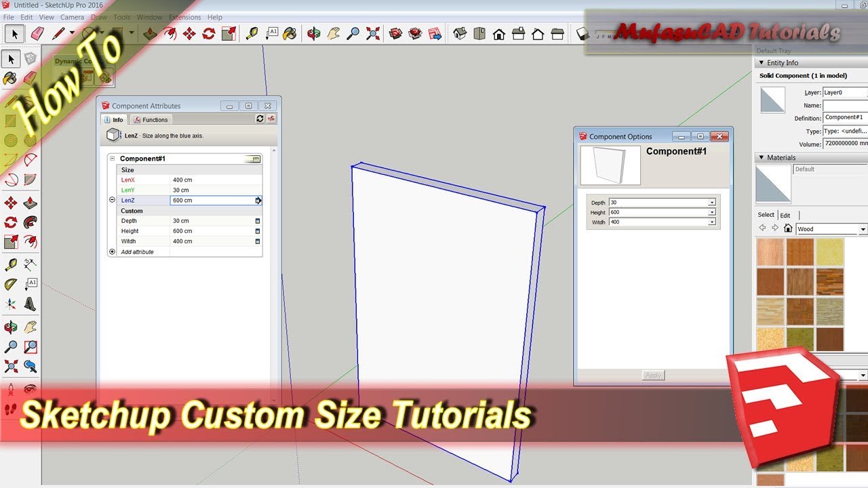This screenshot has width=868, height=488.
Task: Switch to the Iso view house icon
Action: click(x=460, y=33)
